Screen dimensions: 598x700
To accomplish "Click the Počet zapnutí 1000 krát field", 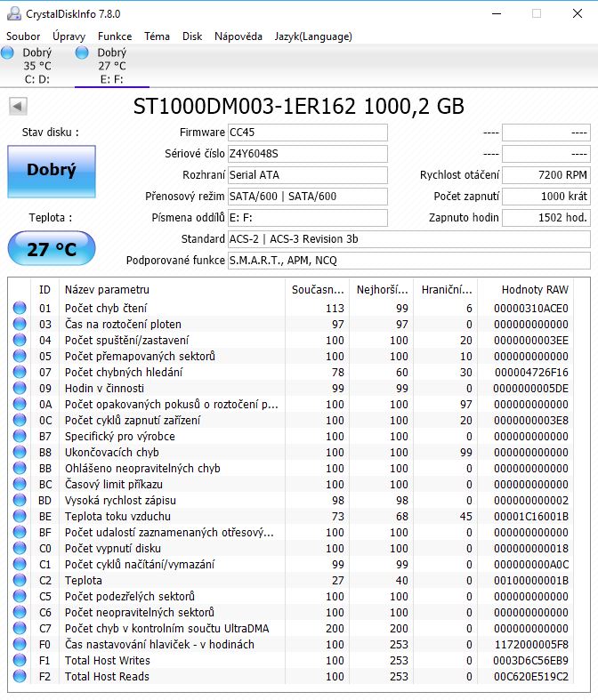I will [545, 197].
